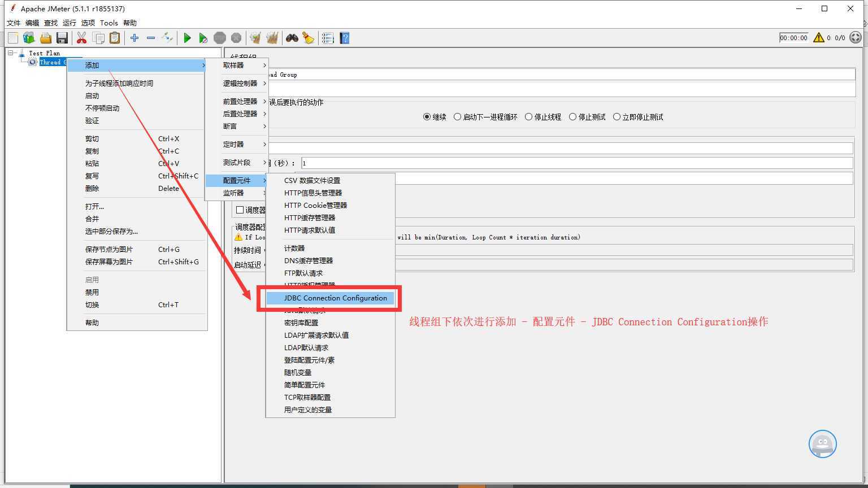Select the Test Plan tree node
868x488 pixels.
pyautogui.click(x=44, y=53)
